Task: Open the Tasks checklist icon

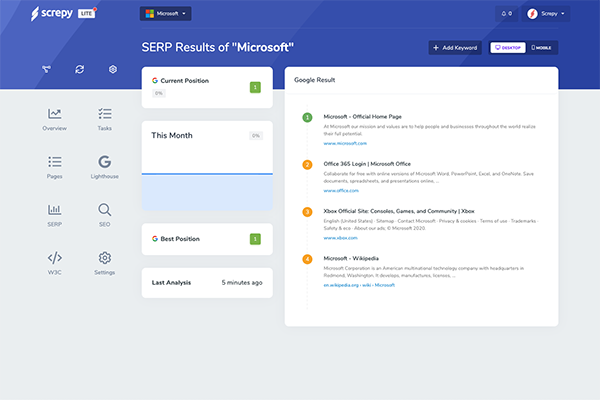Action: pos(105,115)
